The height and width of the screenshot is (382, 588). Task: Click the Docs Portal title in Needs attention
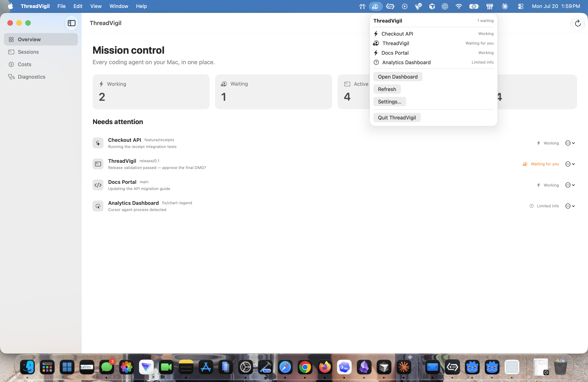click(122, 182)
